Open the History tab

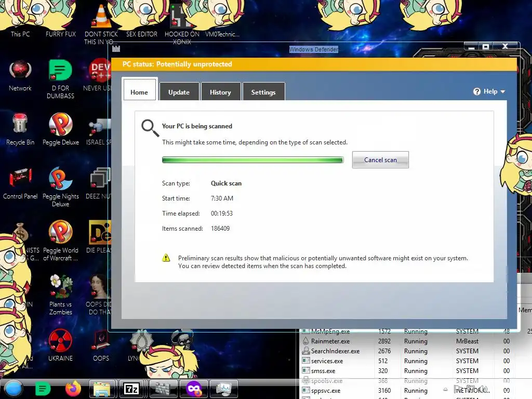[x=220, y=91]
